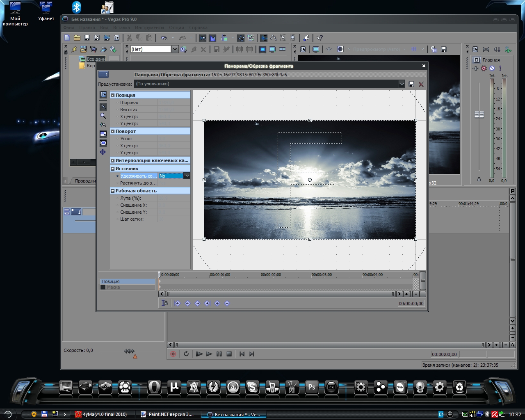Collapse the Позиция section

coord(113,95)
